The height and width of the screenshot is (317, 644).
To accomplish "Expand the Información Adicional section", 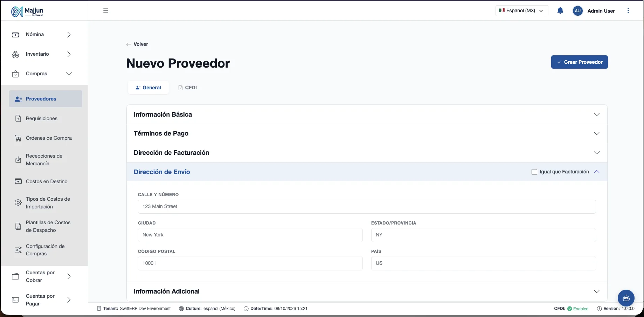I will click(367, 291).
